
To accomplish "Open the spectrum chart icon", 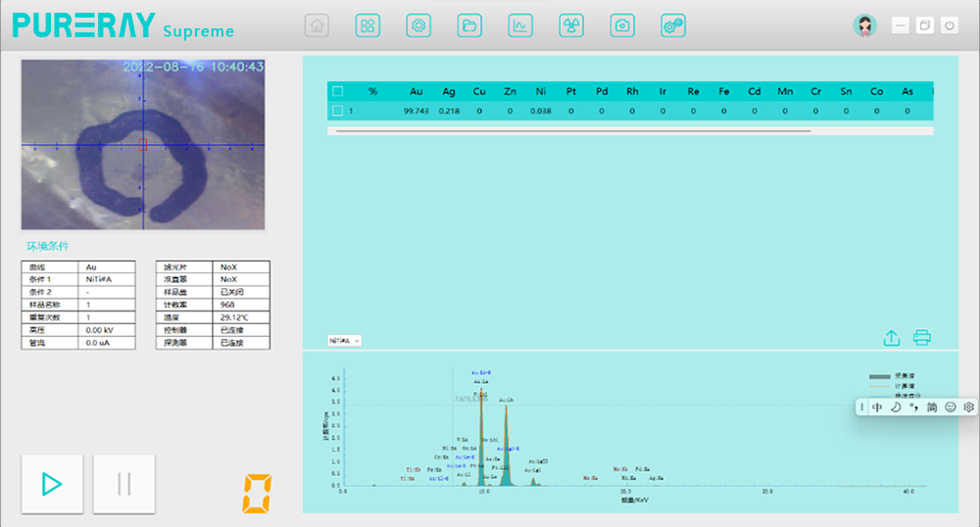I will (520, 26).
